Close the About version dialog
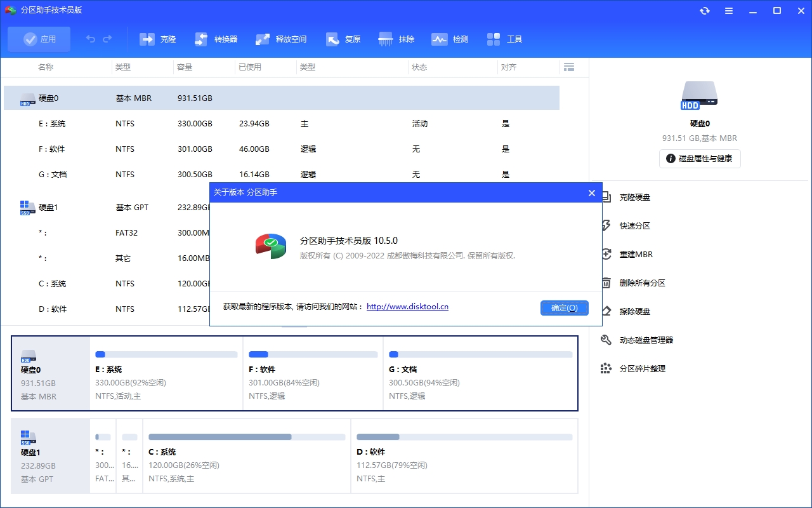 click(x=591, y=193)
